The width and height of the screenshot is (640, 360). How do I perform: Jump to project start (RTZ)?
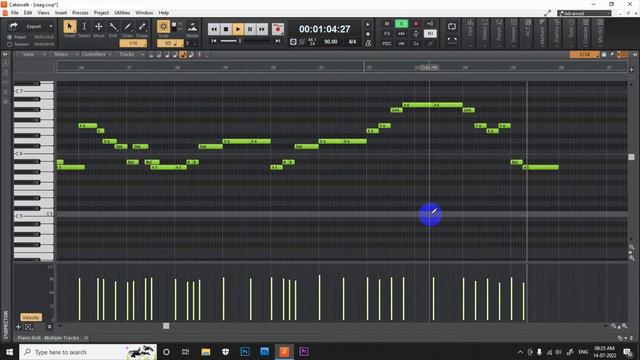(x=213, y=41)
